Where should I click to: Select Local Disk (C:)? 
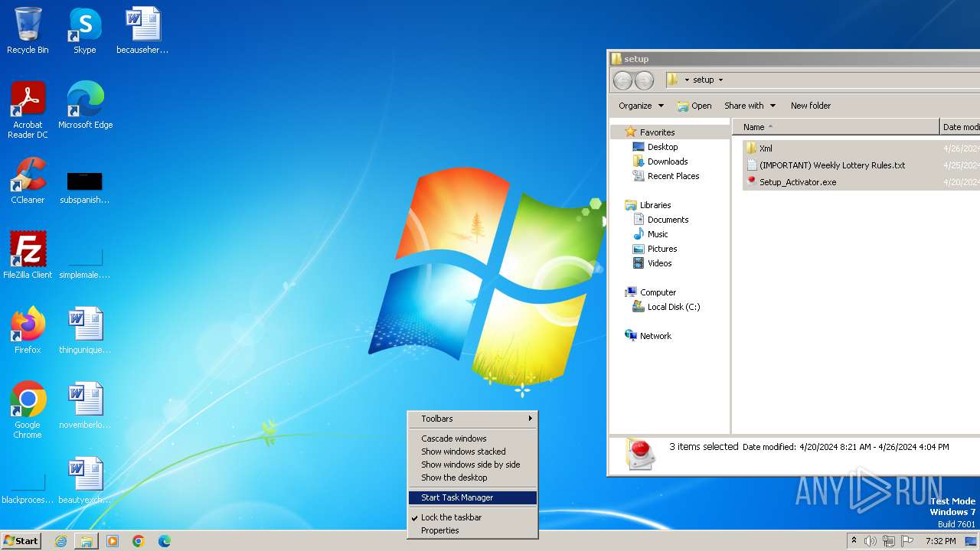(x=666, y=307)
